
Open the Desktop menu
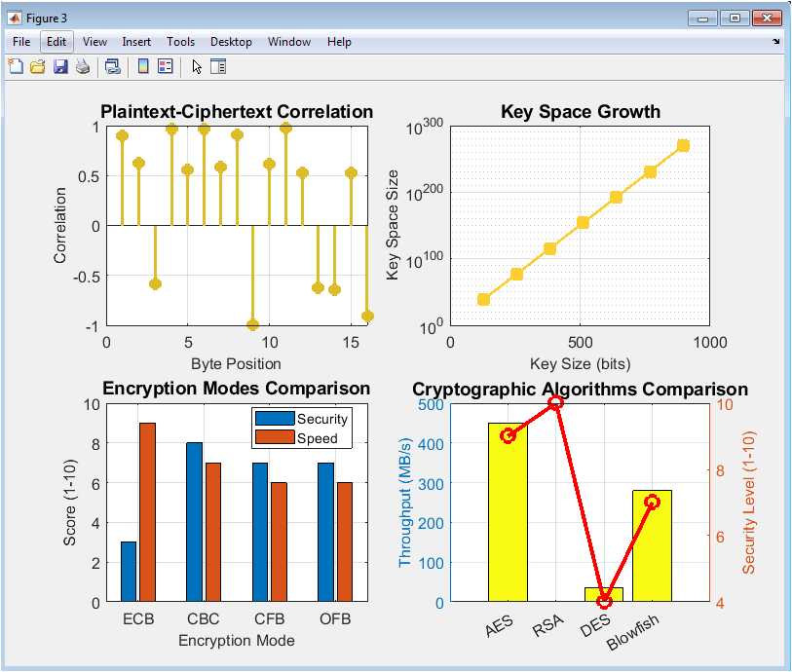pos(231,42)
